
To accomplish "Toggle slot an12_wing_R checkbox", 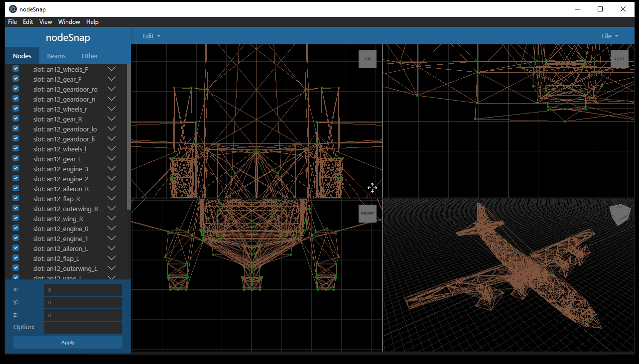I will pyautogui.click(x=15, y=218).
